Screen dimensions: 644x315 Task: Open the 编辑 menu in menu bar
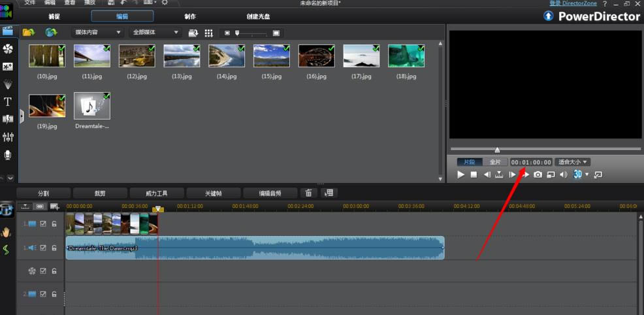(50, 3)
